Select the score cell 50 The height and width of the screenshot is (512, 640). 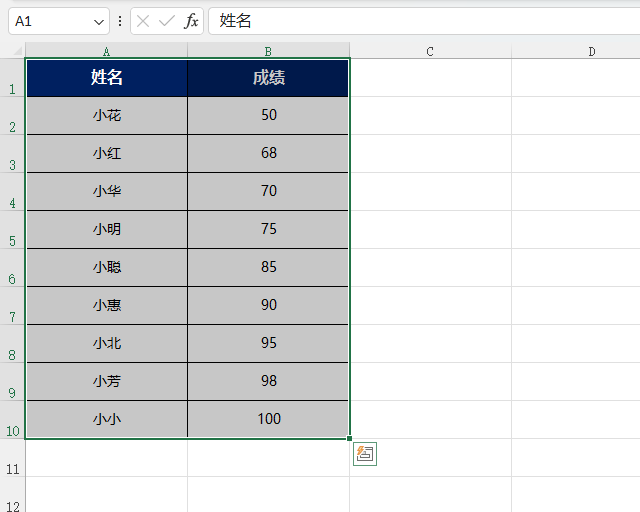point(268,116)
